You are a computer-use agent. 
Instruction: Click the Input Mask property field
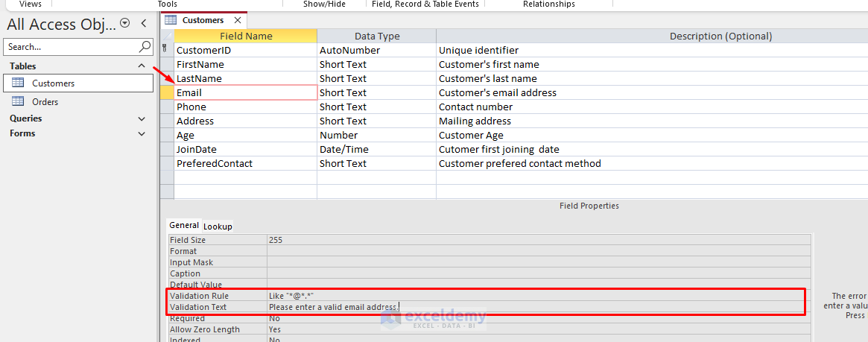(539, 262)
